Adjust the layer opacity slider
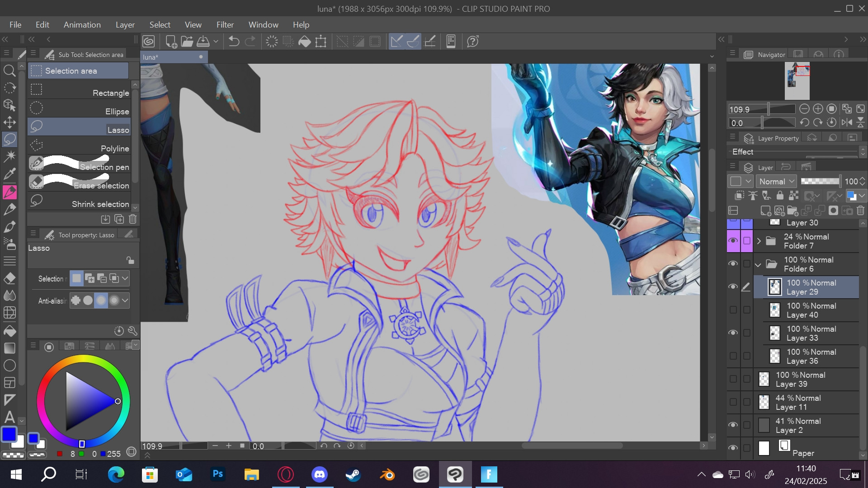This screenshot has height=488, width=868. 821,181
